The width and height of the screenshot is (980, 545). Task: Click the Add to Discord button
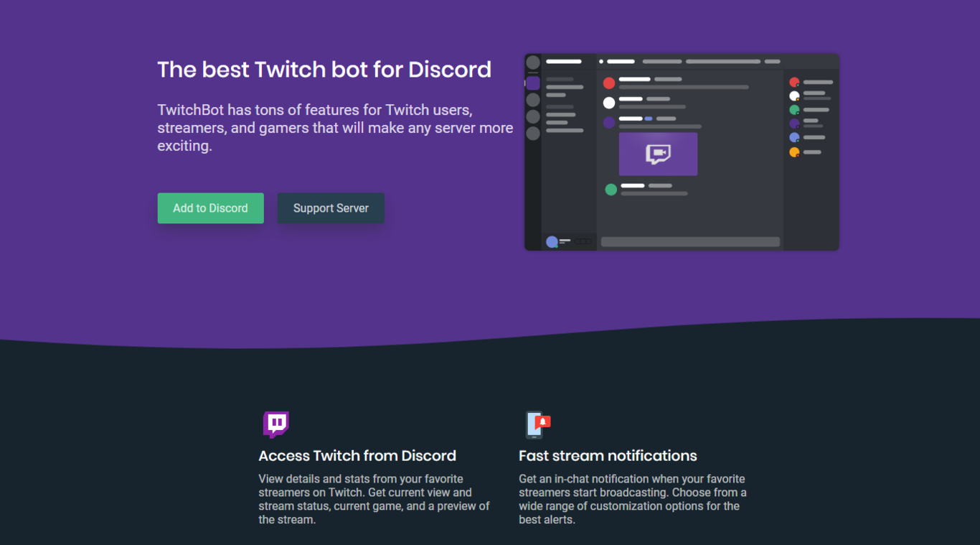[211, 208]
